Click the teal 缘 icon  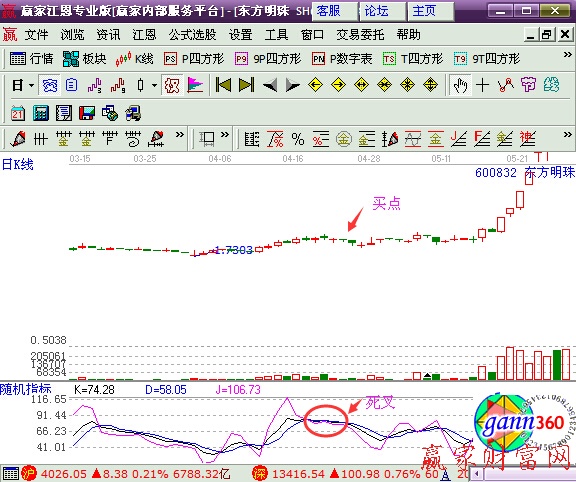[x=551, y=85]
